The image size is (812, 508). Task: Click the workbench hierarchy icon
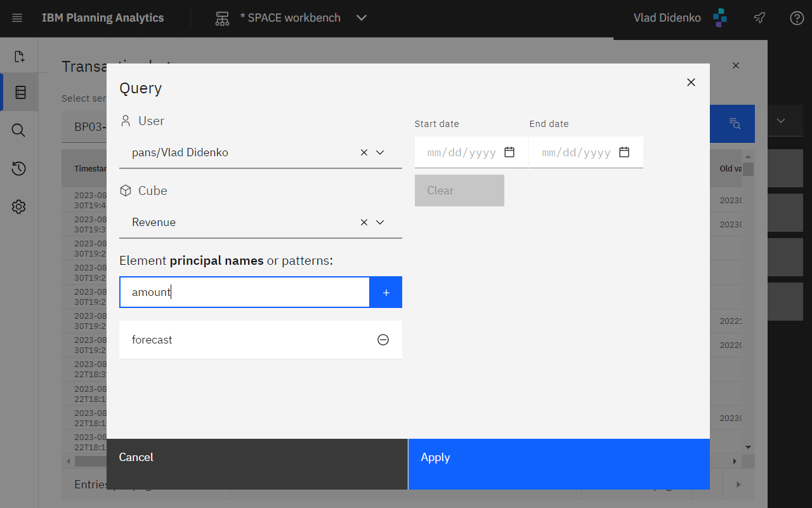tap(222, 18)
